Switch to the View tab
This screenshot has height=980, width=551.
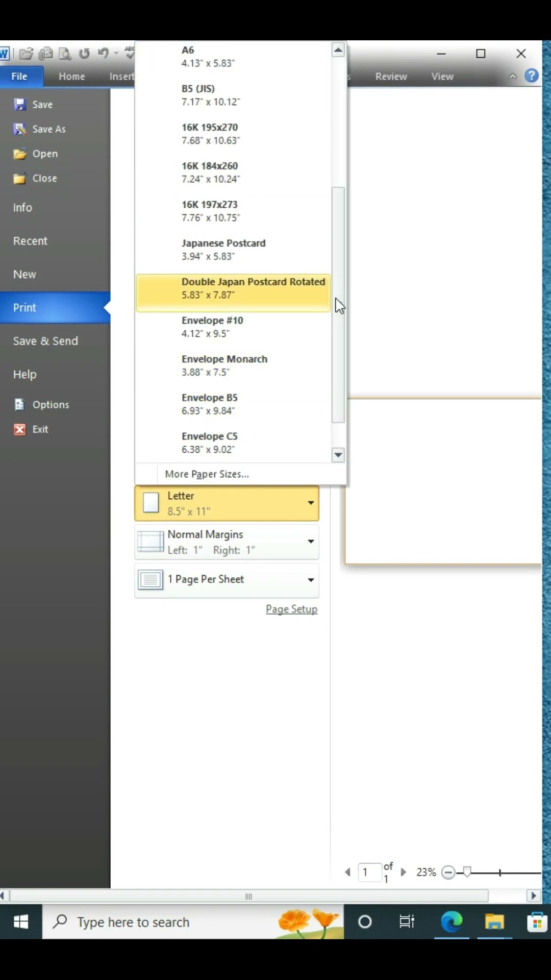coord(442,77)
